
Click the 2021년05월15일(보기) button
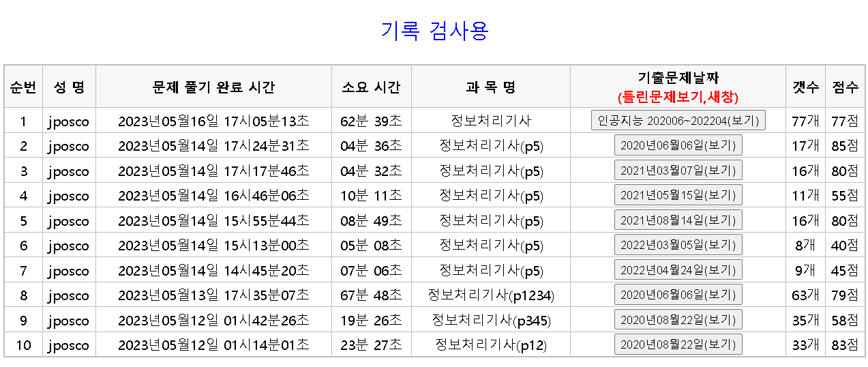pyautogui.click(x=678, y=196)
